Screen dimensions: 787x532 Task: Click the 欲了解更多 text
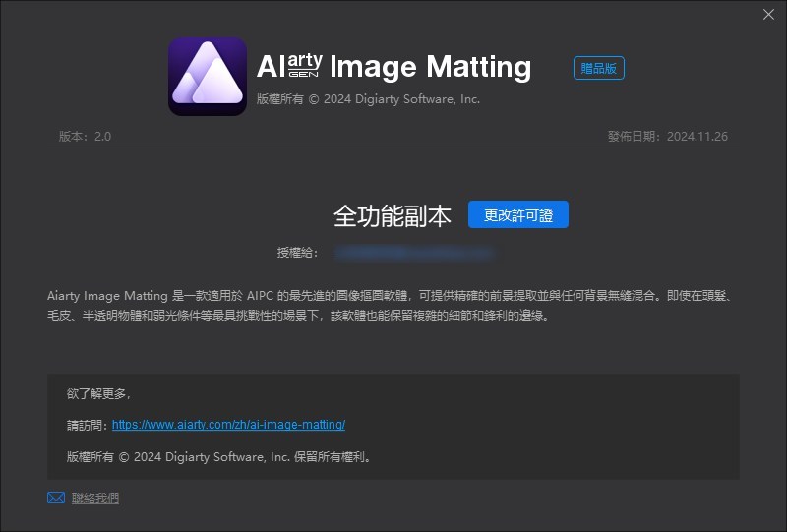98,394
